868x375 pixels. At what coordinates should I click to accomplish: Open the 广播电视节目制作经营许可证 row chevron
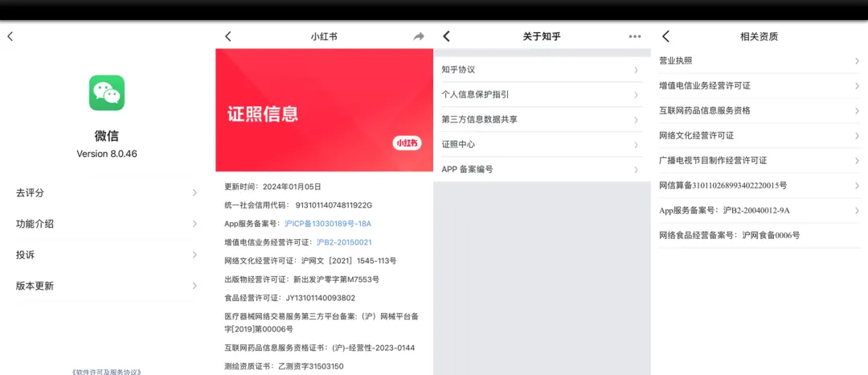pyautogui.click(x=857, y=161)
